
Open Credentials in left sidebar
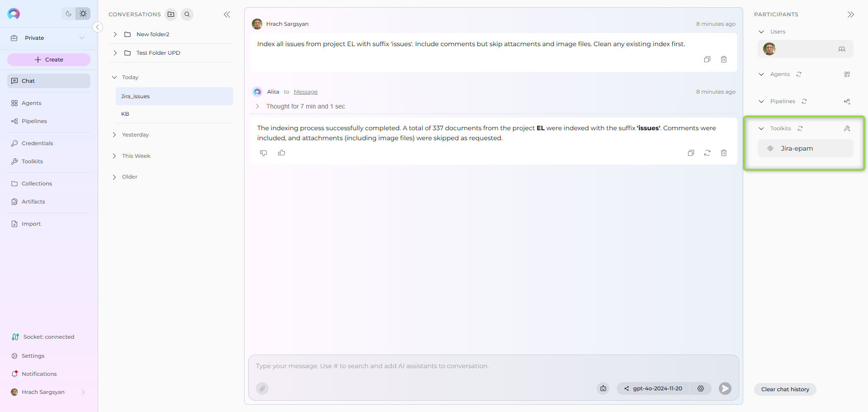click(37, 143)
